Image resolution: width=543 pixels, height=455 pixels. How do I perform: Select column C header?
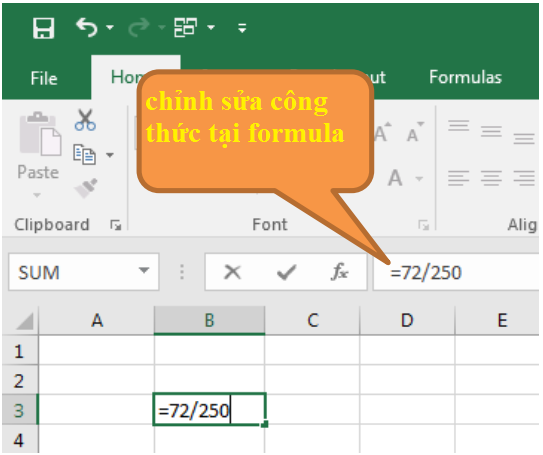click(312, 321)
